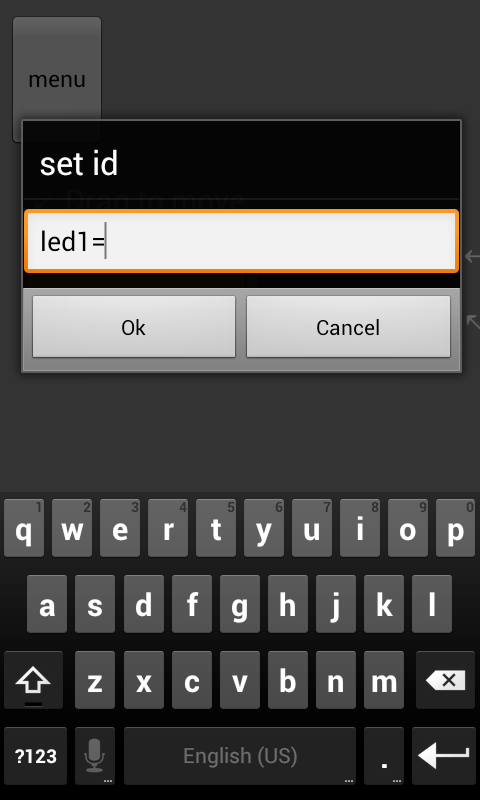
Task: Focus the set id text field
Action: [241, 241]
